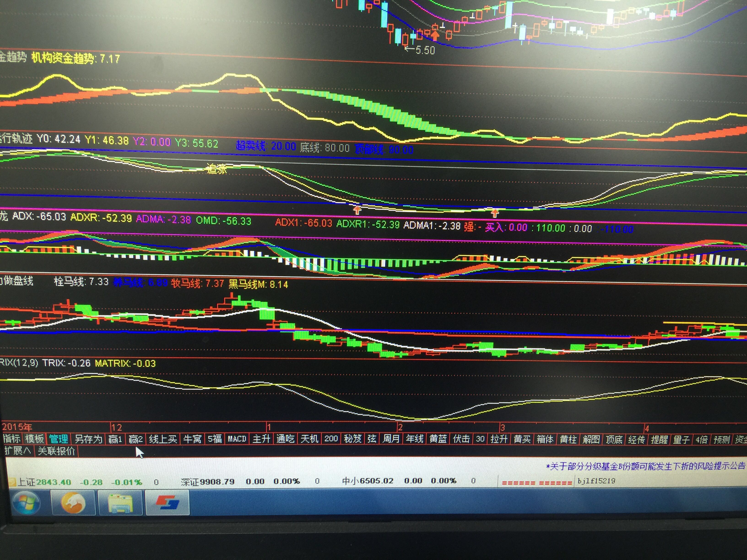This screenshot has width=747, height=560.
Task: Select the 顶底 template tab
Action: pyautogui.click(x=614, y=439)
